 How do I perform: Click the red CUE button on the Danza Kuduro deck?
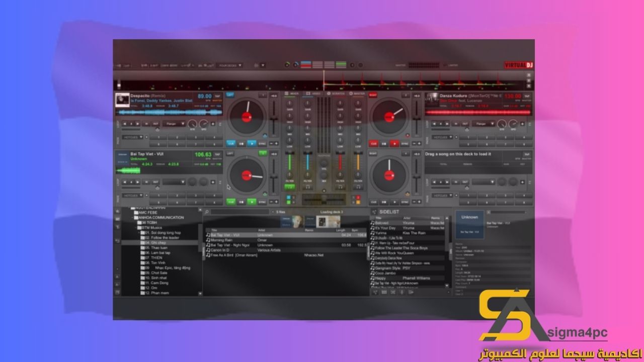point(373,143)
